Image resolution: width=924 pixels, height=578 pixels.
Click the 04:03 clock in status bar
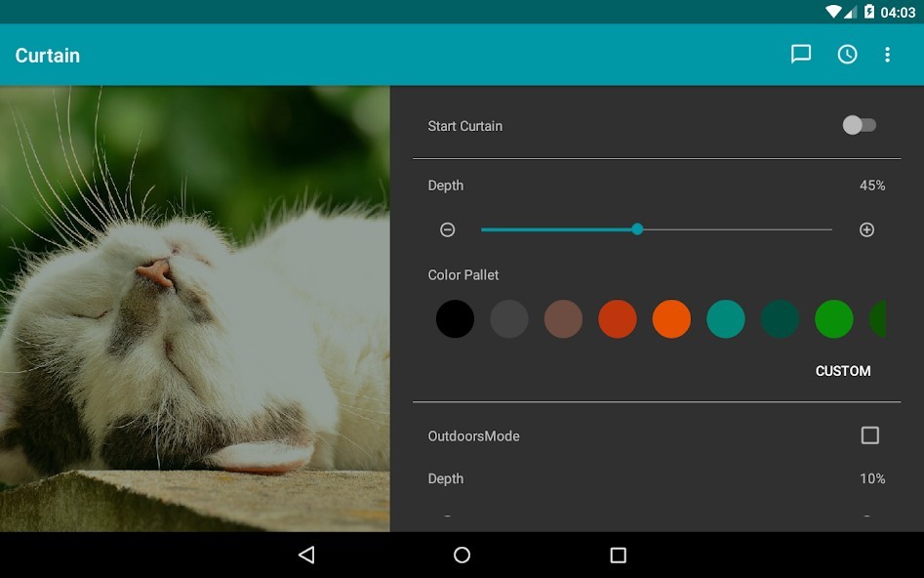click(x=898, y=13)
